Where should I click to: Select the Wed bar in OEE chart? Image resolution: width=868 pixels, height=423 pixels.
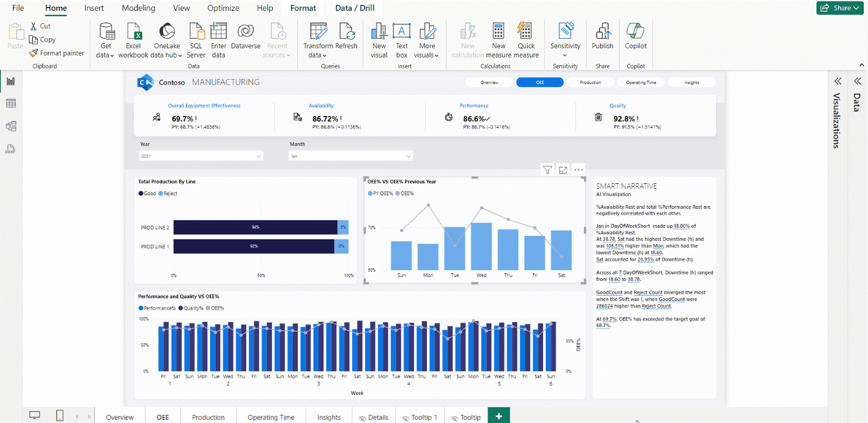pyautogui.click(x=481, y=246)
